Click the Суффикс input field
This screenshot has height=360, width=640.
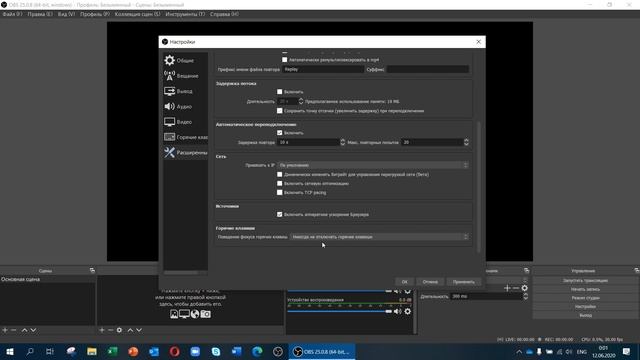click(428, 69)
